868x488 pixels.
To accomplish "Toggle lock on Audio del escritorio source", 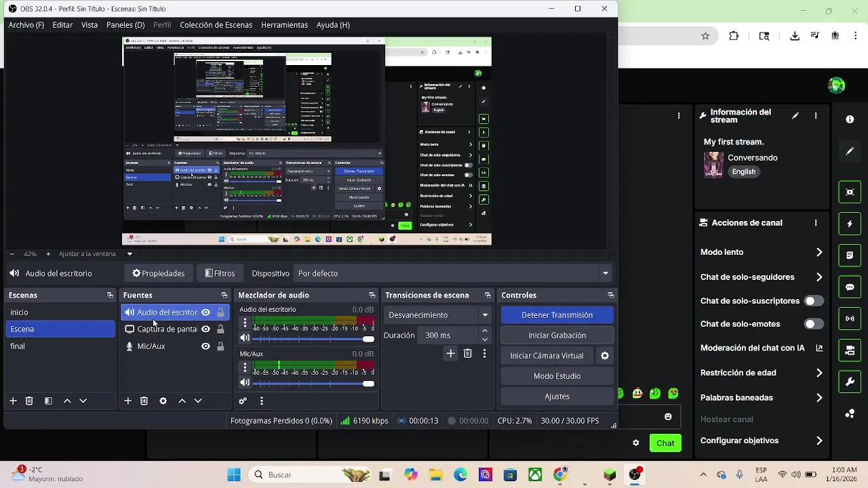I will (x=220, y=312).
